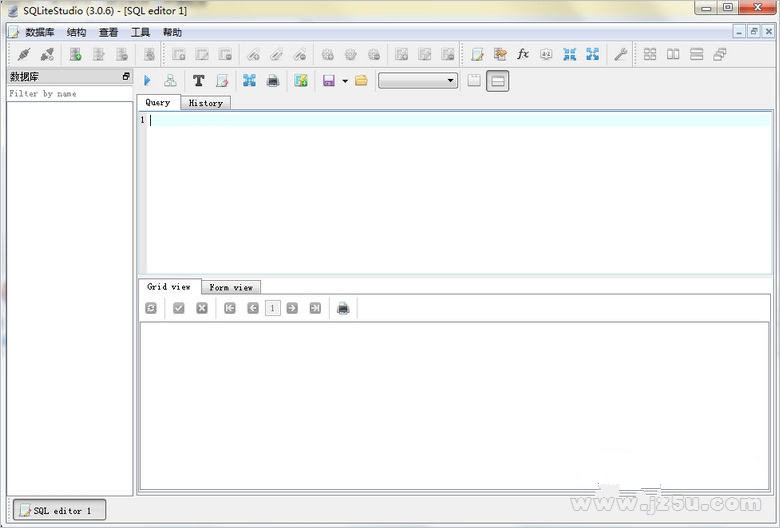Click the Disconnect from database icon
Viewport: 780px width, 528px height.
tap(47, 54)
